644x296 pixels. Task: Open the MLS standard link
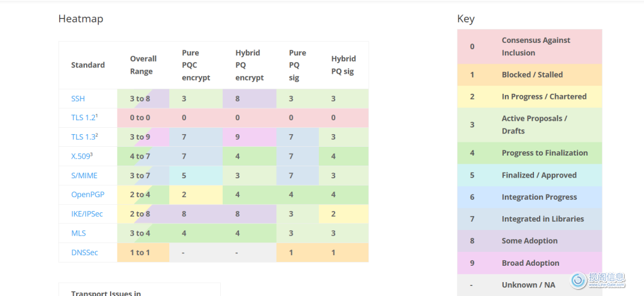[79, 233]
